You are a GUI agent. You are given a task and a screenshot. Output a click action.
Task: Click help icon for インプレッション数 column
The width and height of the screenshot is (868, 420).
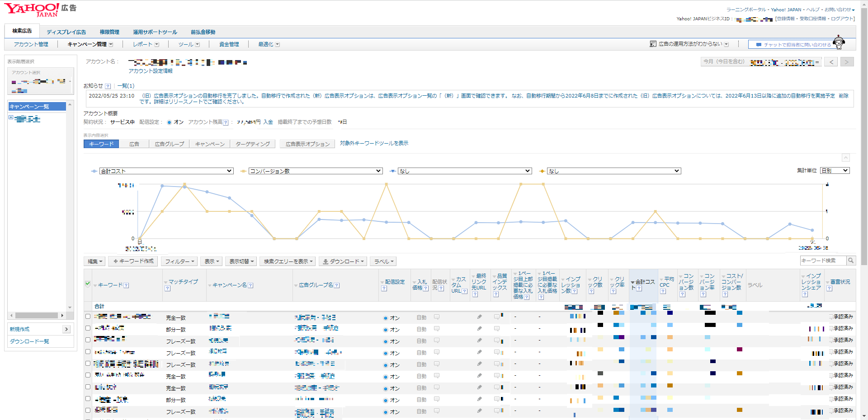pyautogui.click(x=574, y=291)
